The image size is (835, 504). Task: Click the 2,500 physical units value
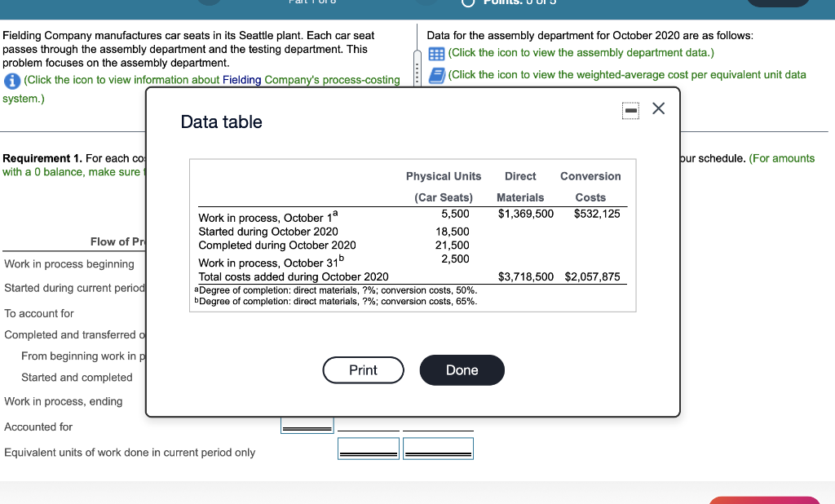(455, 259)
